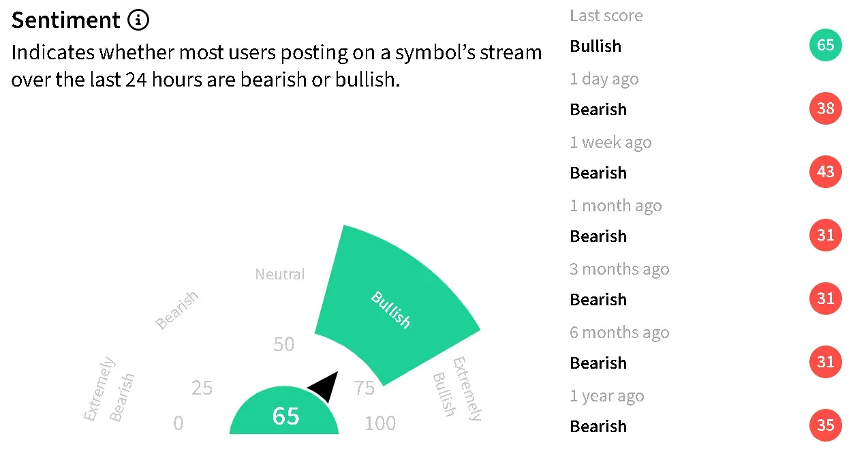Click the Sentiment heading
Image resolution: width=868 pixels, height=460 pixels.
pos(66,20)
